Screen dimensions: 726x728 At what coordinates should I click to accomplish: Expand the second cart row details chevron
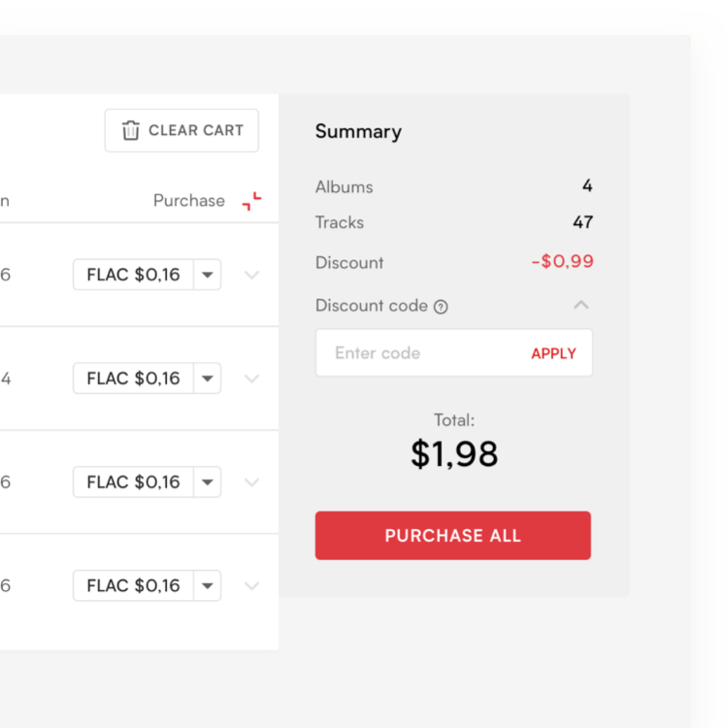251,379
